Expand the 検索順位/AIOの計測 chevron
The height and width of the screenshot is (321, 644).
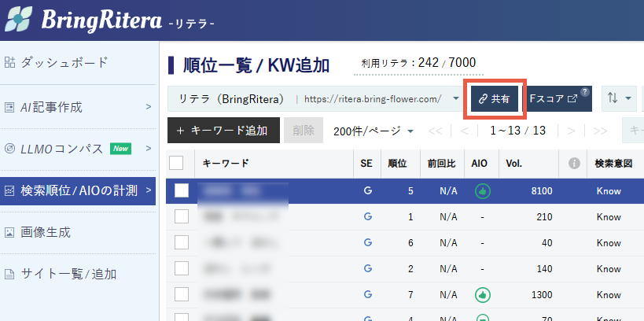(149, 190)
